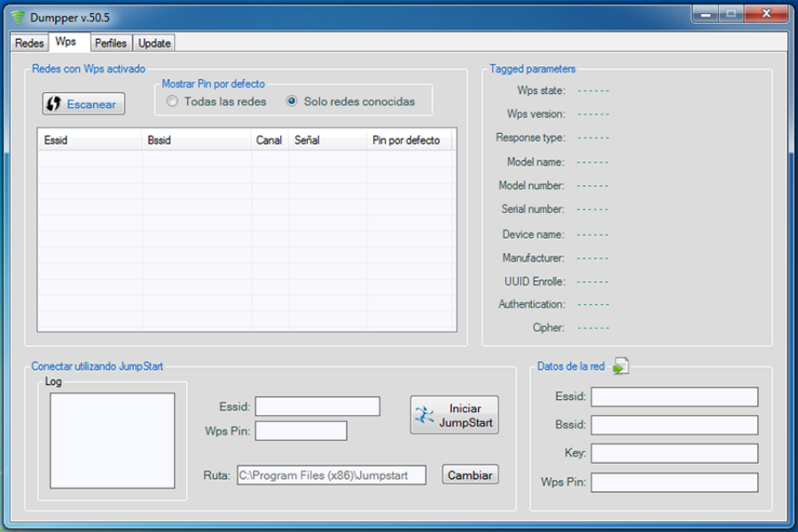798x532 pixels.
Task: Click the "Model name:" label
Action: pos(536,162)
